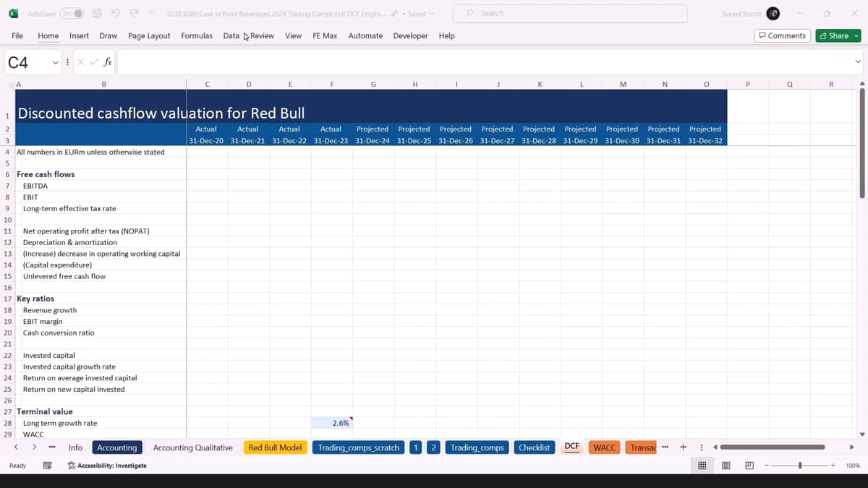
Task: Click the previous sheet arrow
Action: (16, 448)
